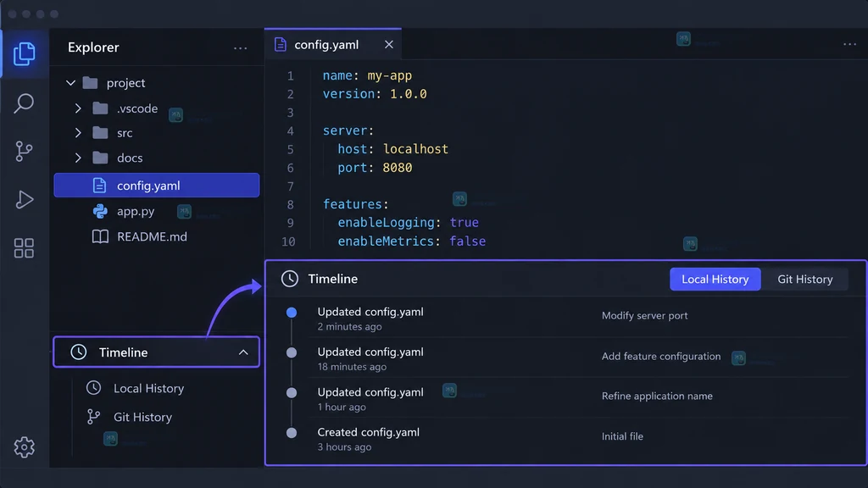Open the Extensions grid icon

(24, 248)
